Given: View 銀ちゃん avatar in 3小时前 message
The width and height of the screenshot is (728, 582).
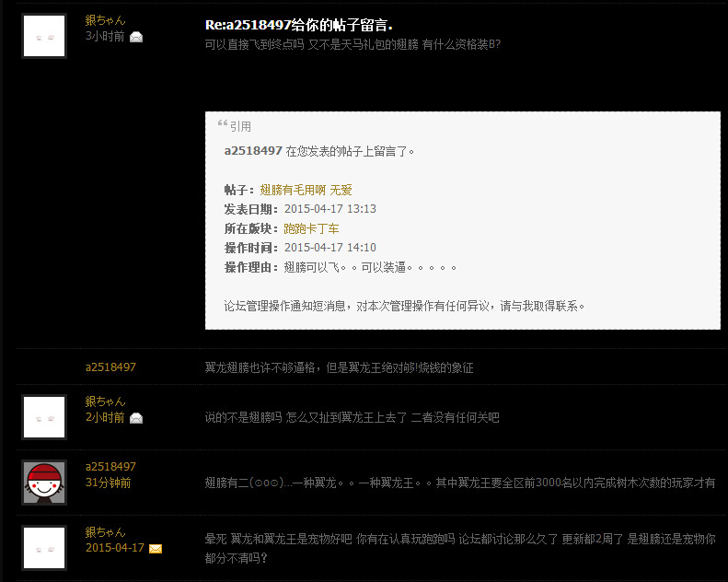Looking at the screenshot, I should (x=44, y=36).
